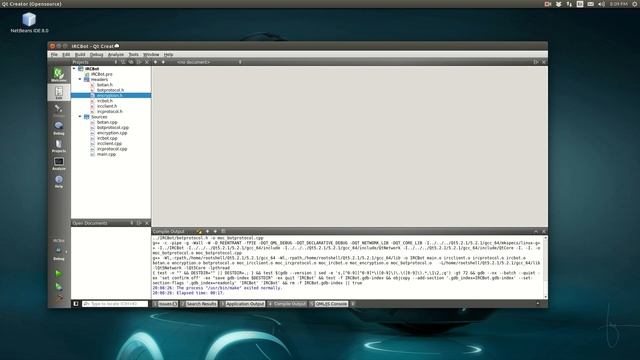640x360 pixels.
Task: Go forward with editor navigation arrow
Action: pyautogui.click(x=163, y=62)
